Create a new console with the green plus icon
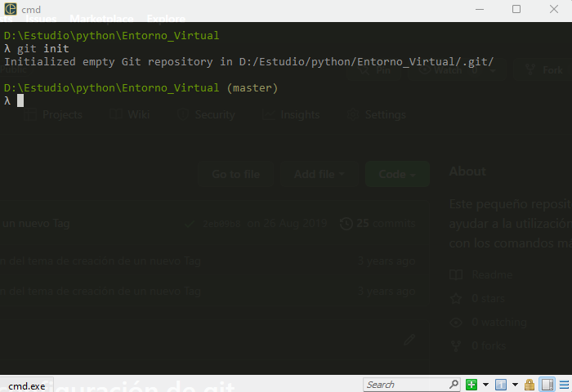The image size is (572, 392). [x=471, y=385]
